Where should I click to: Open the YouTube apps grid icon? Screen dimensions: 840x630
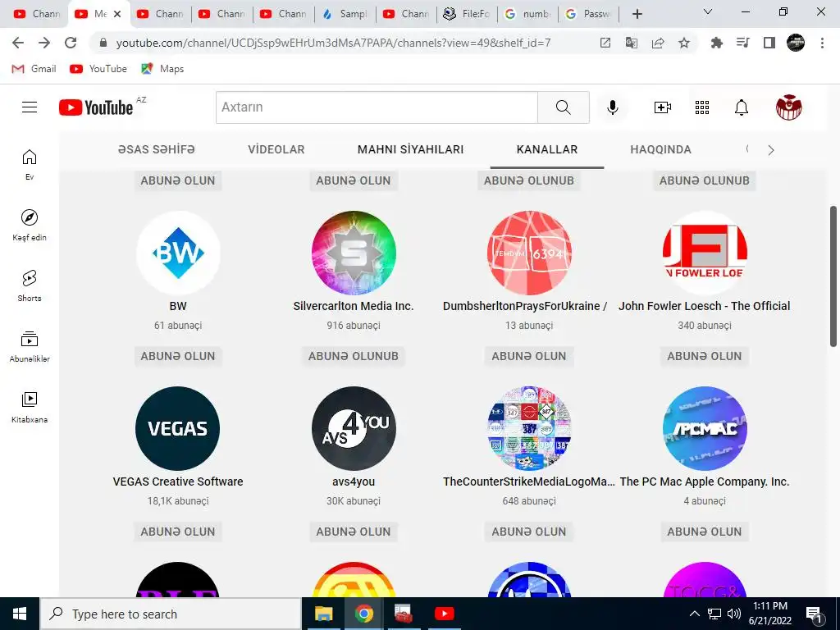[702, 107]
